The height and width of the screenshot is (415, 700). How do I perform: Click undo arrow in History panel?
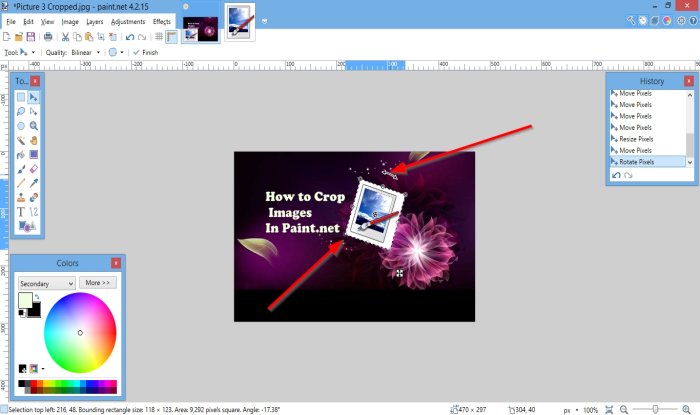click(617, 175)
